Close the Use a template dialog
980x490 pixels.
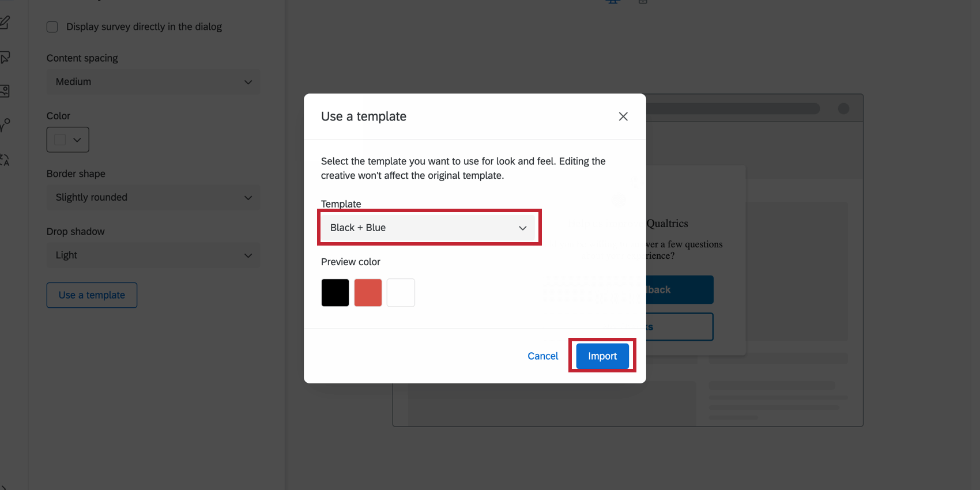coord(623,116)
